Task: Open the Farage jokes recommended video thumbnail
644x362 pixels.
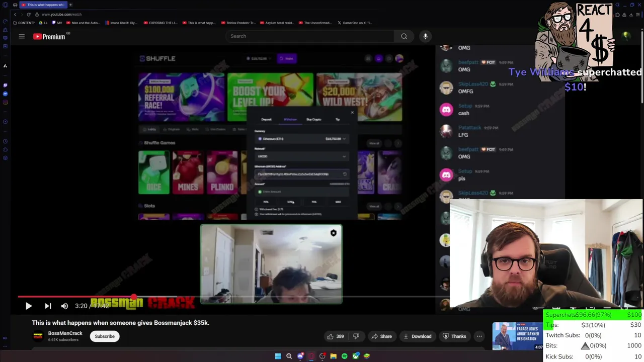Action: point(517,336)
